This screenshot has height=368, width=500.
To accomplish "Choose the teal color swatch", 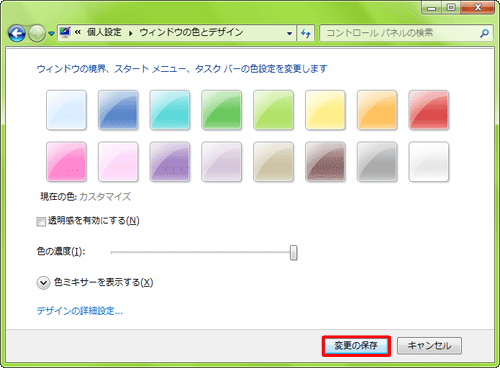I will point(170,110).
